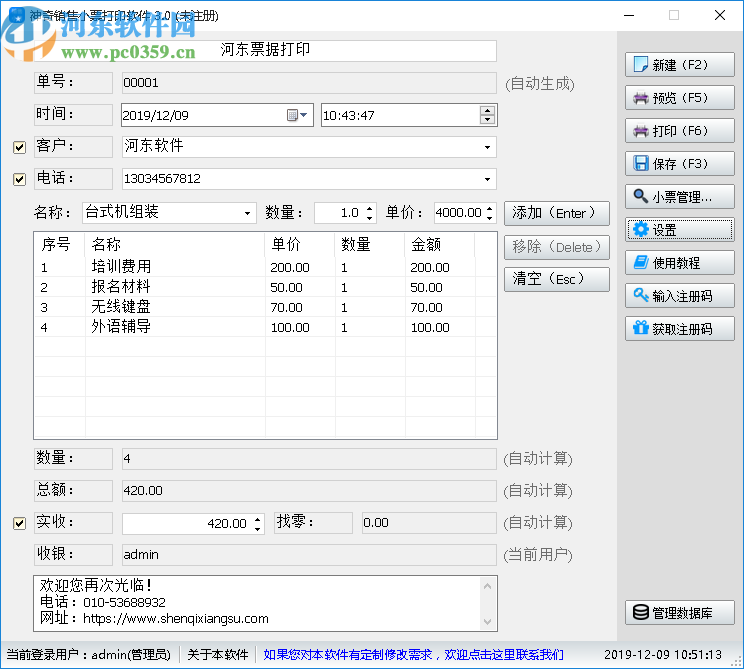This screenshot has height=669, width=744.
Task: Close the receipt software window
Action: (719, 15)
